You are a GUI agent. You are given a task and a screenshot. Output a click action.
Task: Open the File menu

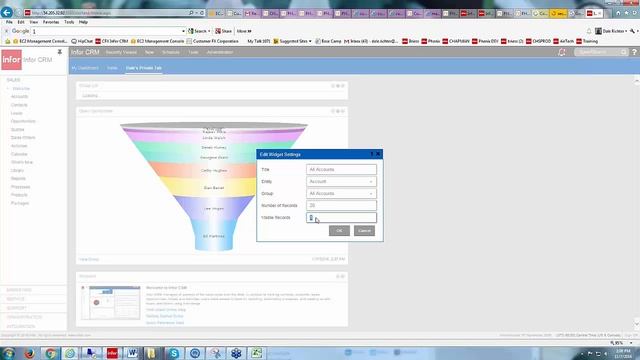tap(9, 22)
